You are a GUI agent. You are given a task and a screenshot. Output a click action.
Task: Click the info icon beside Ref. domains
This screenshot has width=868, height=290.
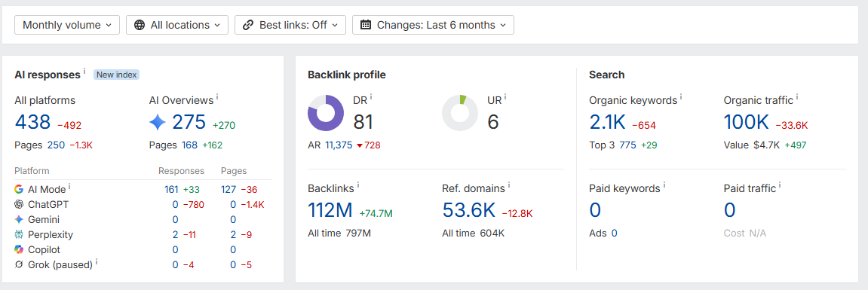coord(509,185)
